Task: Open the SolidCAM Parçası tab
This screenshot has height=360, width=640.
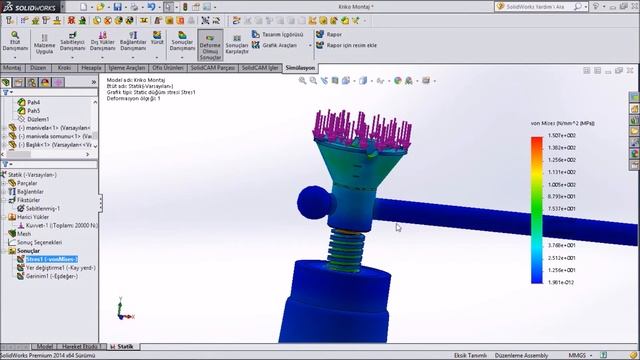Action: pyautogui.click(x=213, y=68)
